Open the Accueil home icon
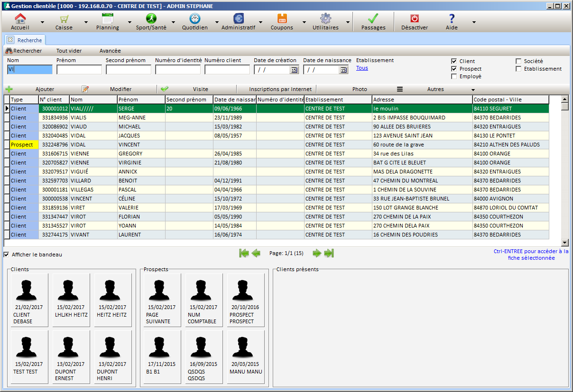 tap(20, 19)
